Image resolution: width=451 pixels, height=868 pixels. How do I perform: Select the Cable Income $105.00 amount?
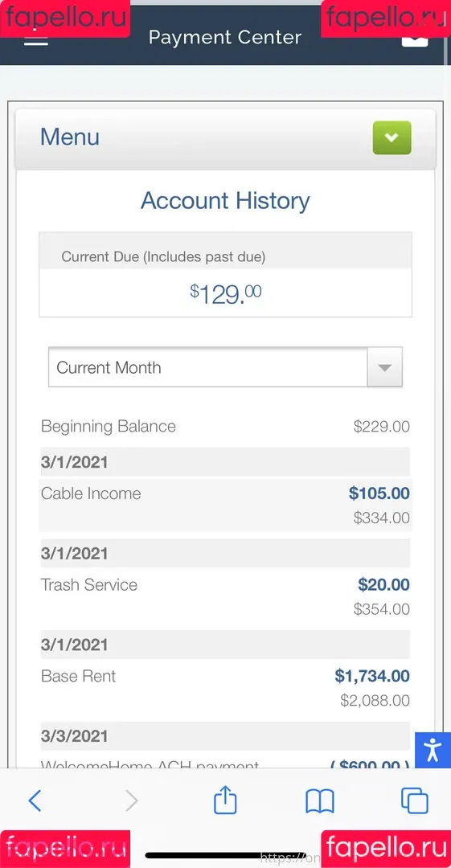(379, 493)
